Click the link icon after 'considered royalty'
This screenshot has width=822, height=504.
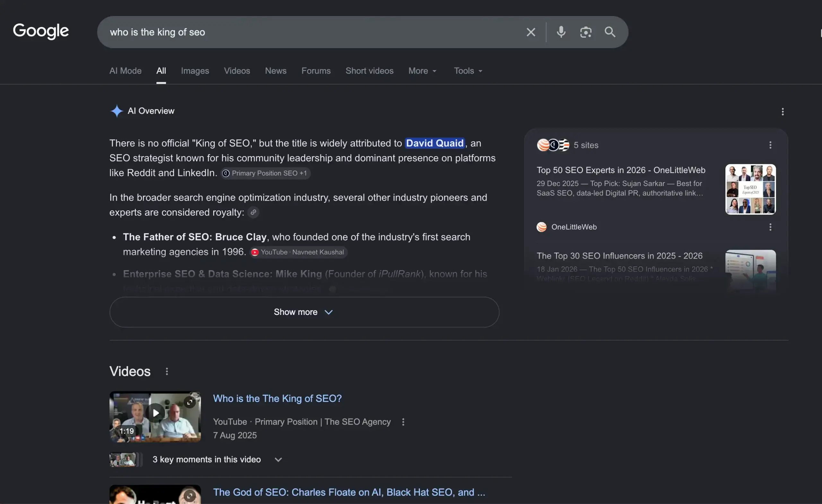pos(253,212)
